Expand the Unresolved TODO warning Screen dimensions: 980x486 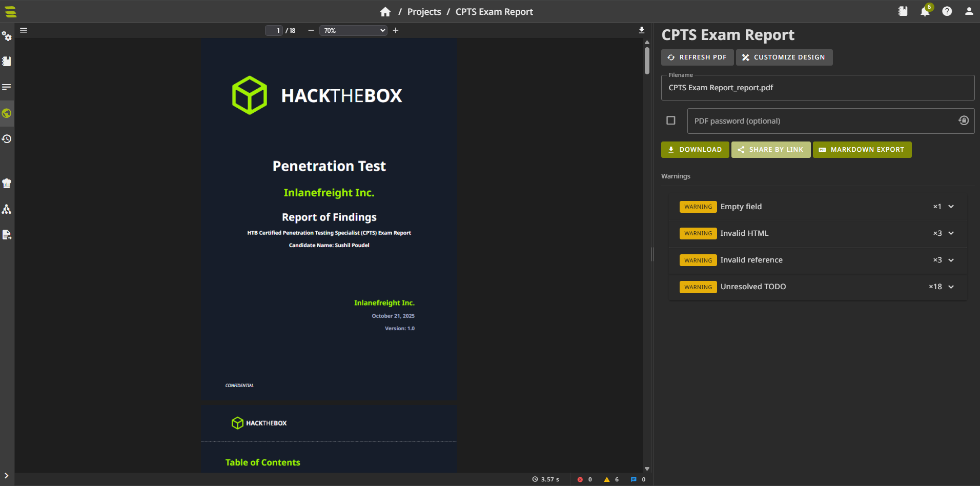951,287
